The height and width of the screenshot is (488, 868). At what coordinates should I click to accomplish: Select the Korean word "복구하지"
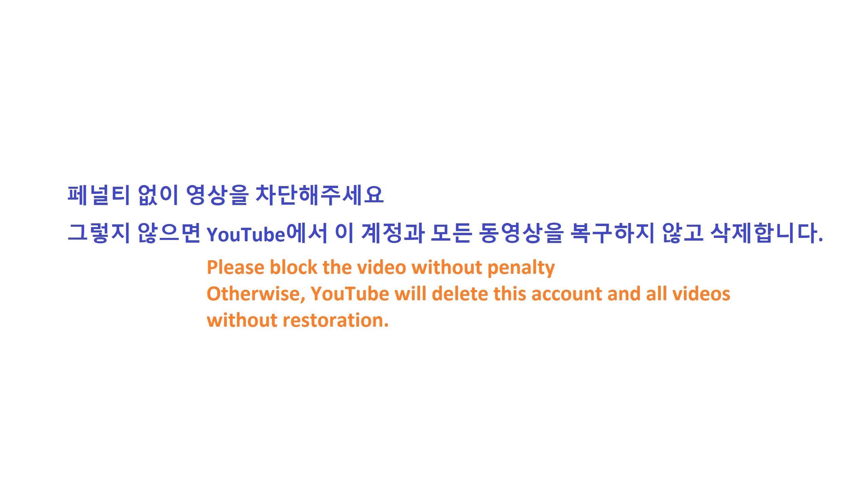[x=612, y=233]
